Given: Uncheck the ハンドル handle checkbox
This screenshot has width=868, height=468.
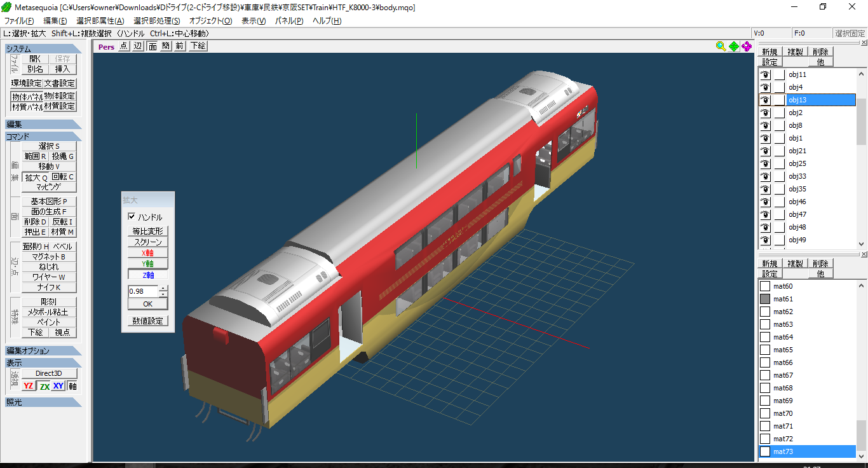Looking at the screenshot, I should pyautogui.click(x=132, y=217).
